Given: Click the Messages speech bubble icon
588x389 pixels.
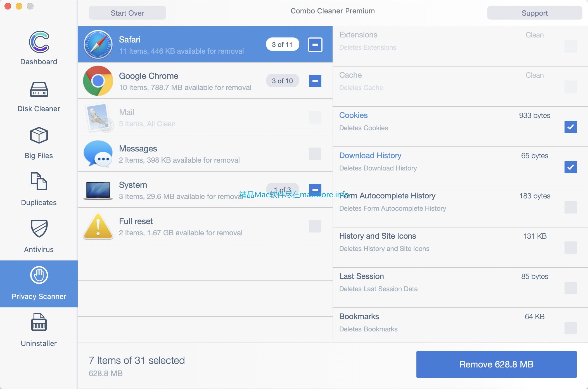Looking at the screenshot, I should (x=98, y=154).
